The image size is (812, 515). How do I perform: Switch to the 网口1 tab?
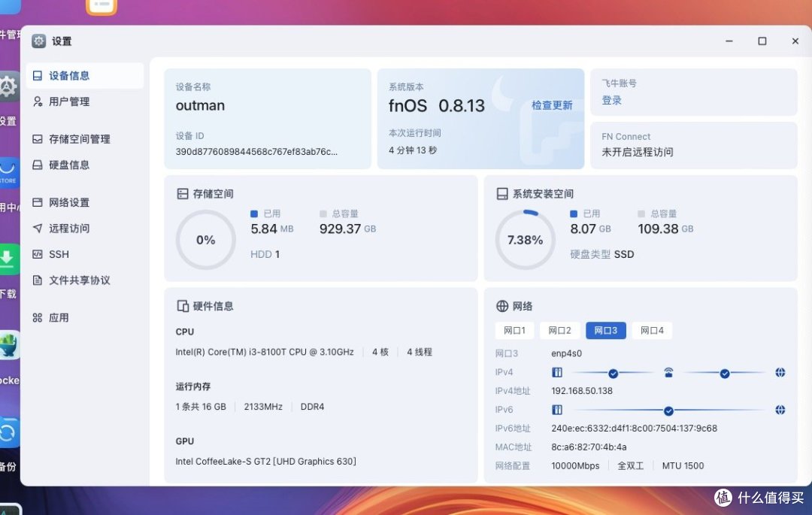514,330
